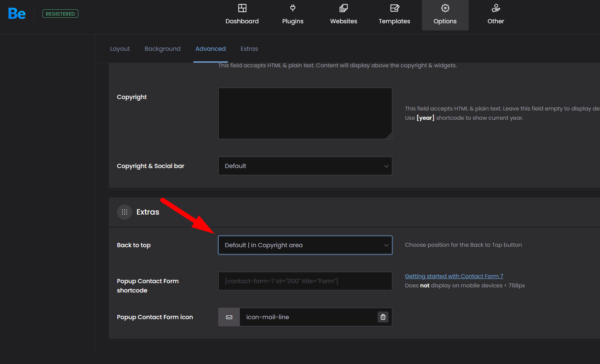Viewport: 600px width, 364px height.
Task: Open the Other menu label
Action: tap(496, 21)
